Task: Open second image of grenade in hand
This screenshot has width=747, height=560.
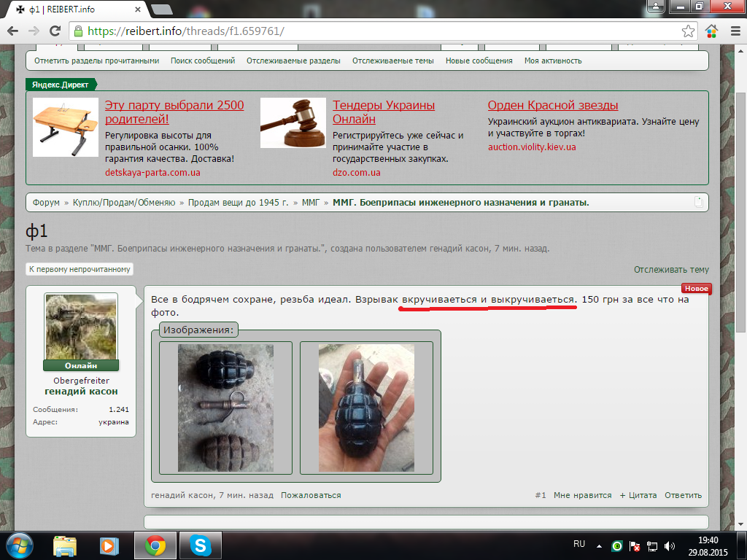Action: [366, 408]
